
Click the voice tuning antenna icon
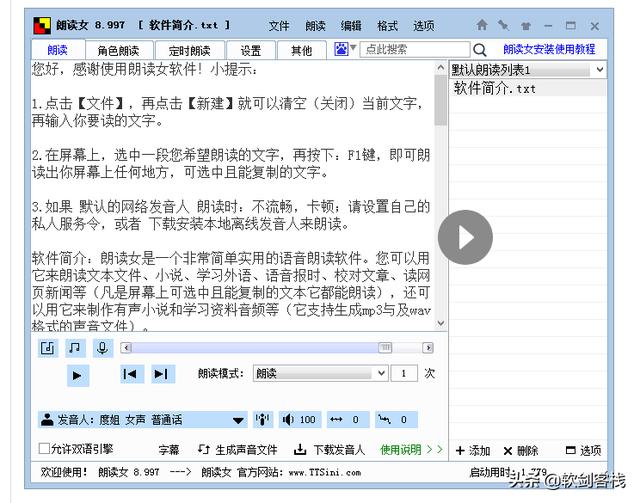point(262,419)
